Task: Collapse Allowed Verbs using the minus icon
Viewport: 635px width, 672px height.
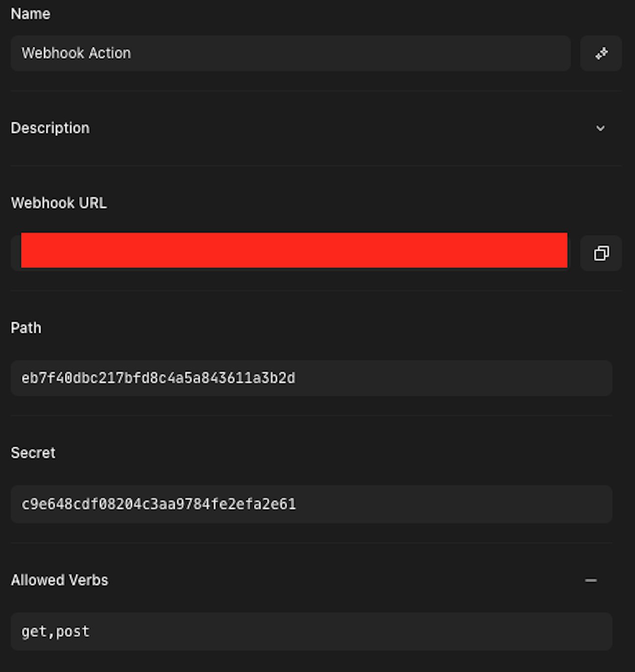Action: click(591, 581)
